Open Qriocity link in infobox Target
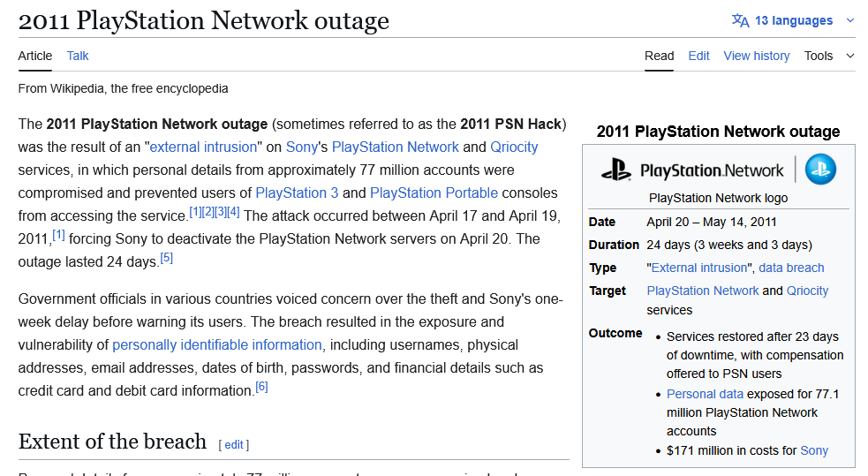Image resolution: width=868 pixels, height=476 pixels. (807, 291)
